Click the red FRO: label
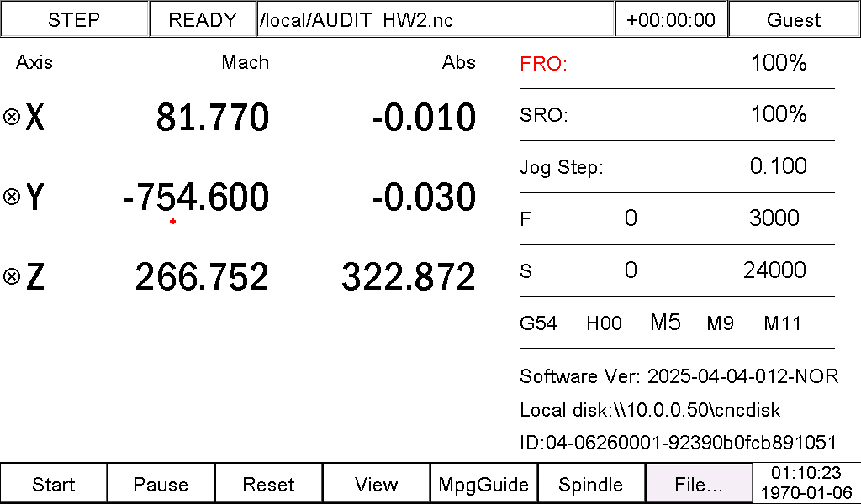 (544, 64)
